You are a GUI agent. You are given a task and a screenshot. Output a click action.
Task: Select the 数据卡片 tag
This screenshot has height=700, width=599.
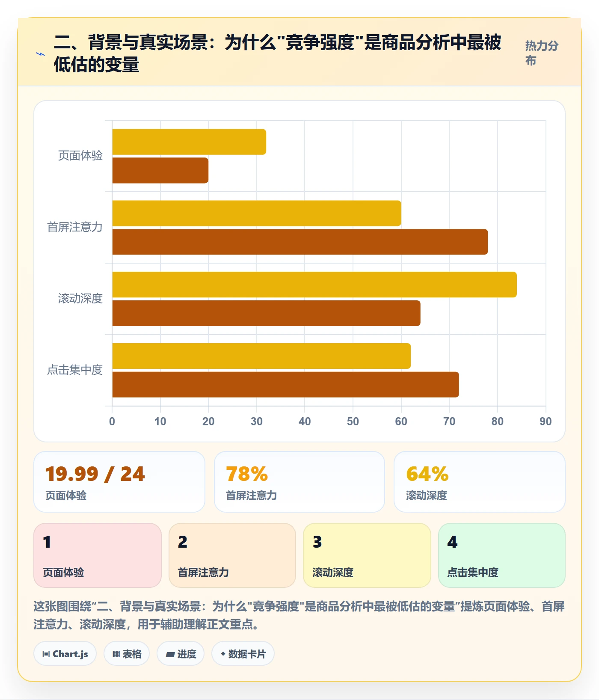click(x=243, y=653)
